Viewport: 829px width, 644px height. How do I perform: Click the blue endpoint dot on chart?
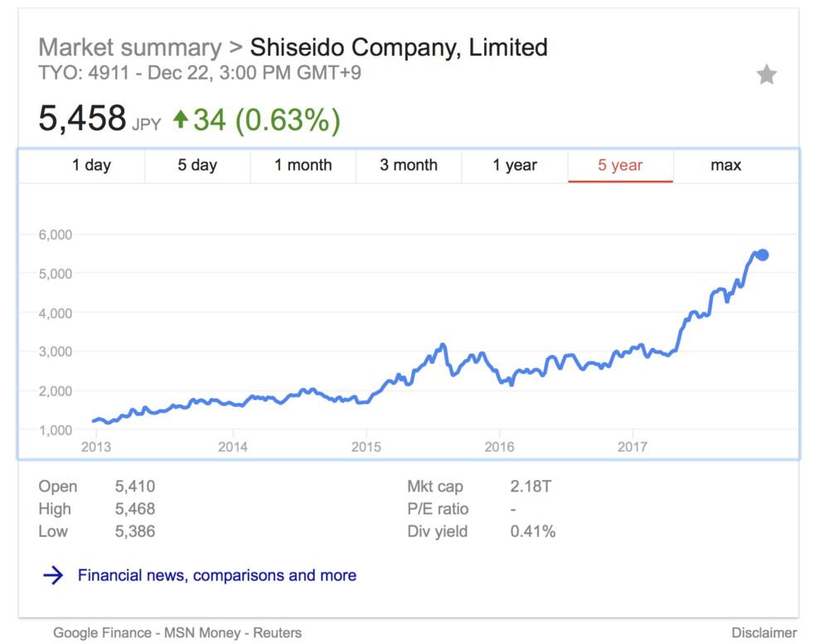pyautogui.click(x=763, y=255)
